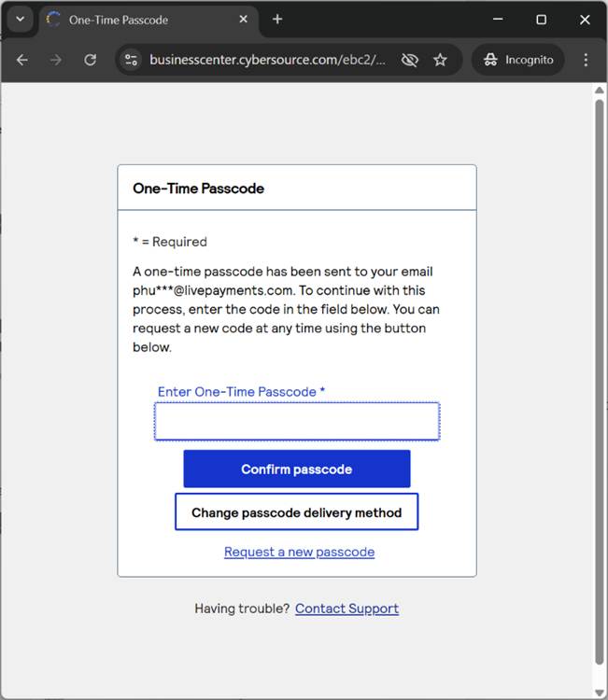Click the third-party cookies blocked eye icon
608x700 pixels.
pos(409,60)
